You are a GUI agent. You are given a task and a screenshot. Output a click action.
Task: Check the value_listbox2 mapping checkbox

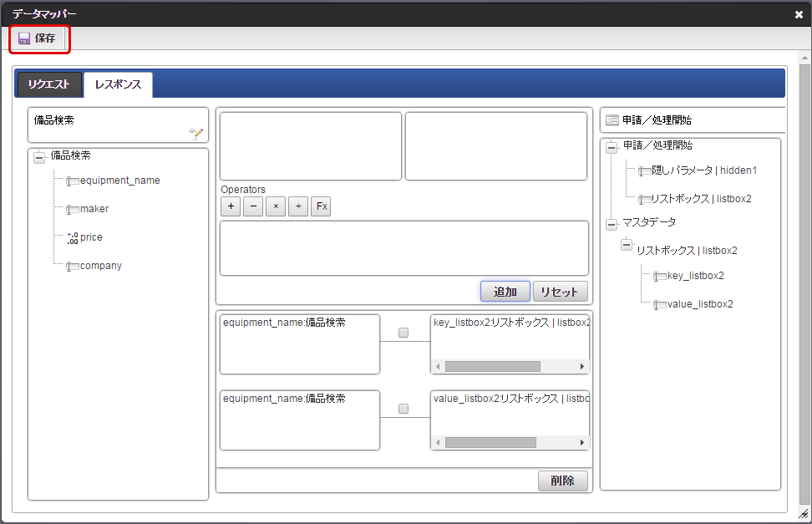pyautogui.click(x=403, y=409)
